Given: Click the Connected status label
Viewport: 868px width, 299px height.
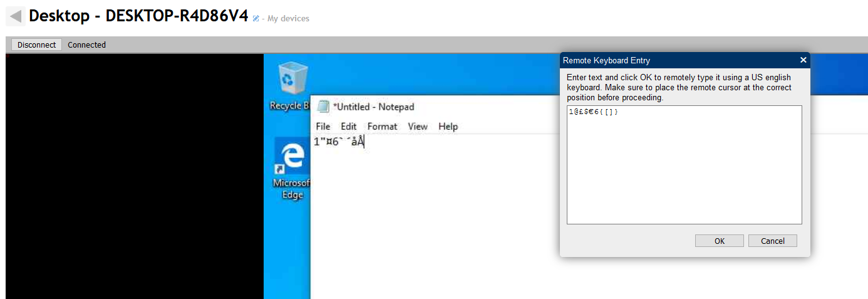Looking at the screenshot, I should [x=86, y=45].
